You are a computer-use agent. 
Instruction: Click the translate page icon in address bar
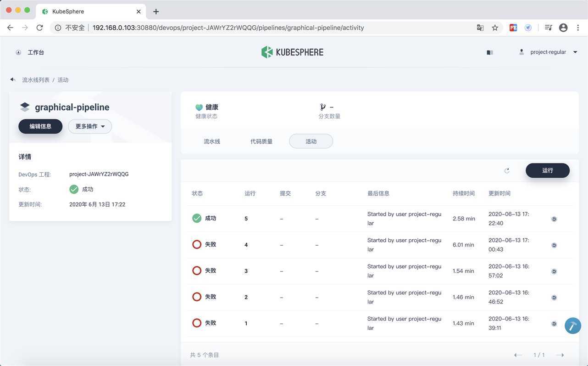pos(480,28)
